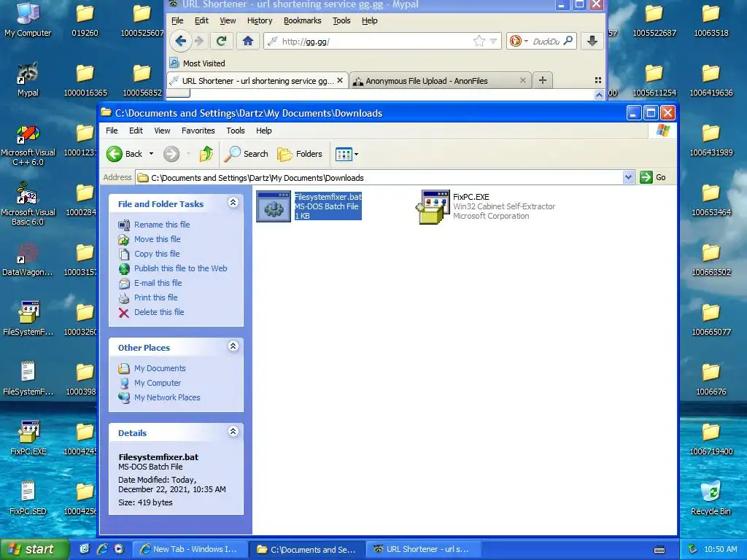
Task: Collapse the Details panel
Action: (x=233, y=432)
